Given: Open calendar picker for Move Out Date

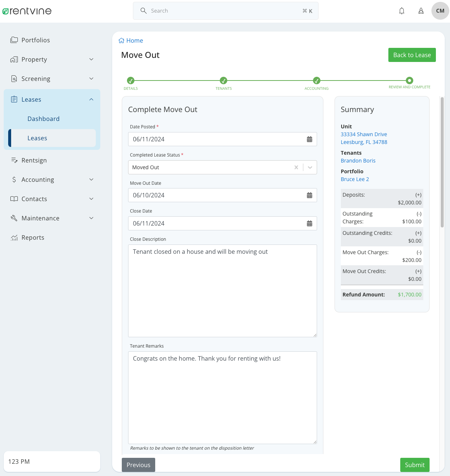Looking at the screenshot, I should (x=309, y=196).
